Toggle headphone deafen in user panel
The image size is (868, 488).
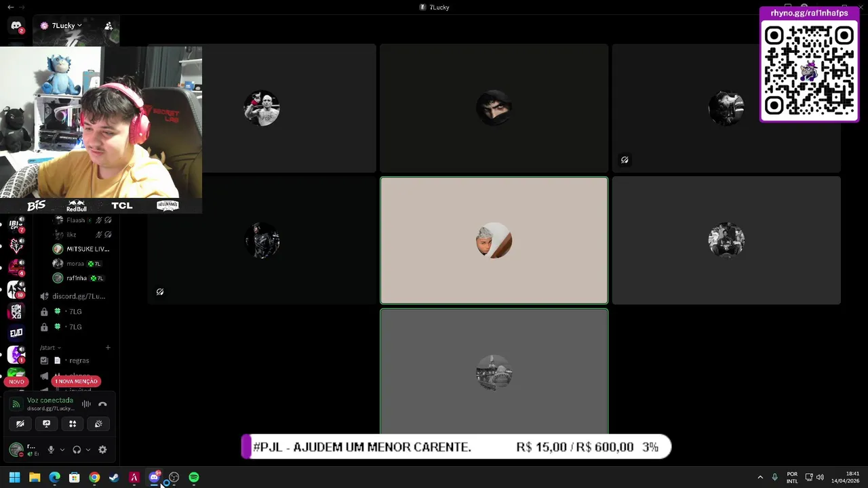tap(77, 449)
